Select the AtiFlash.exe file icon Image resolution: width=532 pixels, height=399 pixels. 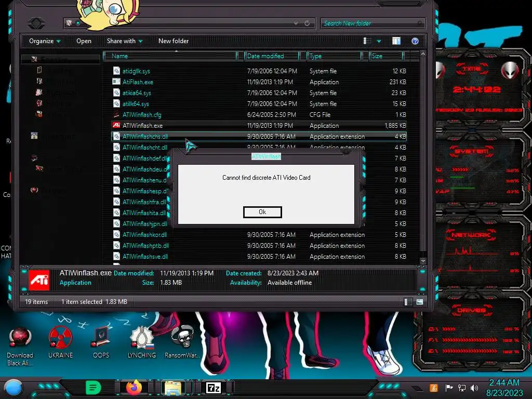point(116,82)
